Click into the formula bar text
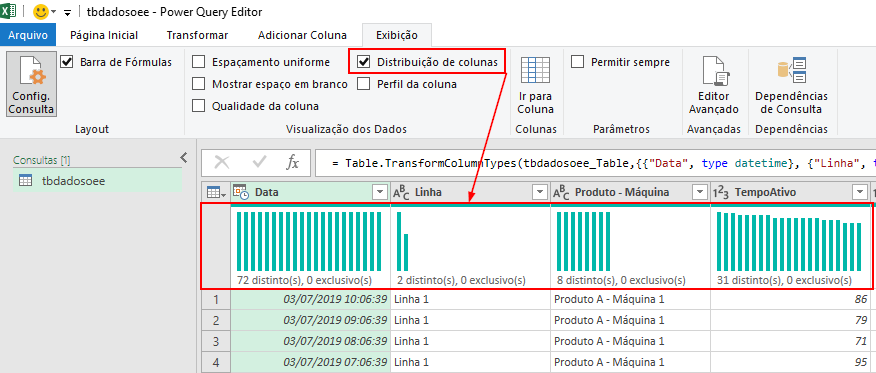The width and height of the screenshot is (876, 373). click(595, 163)
